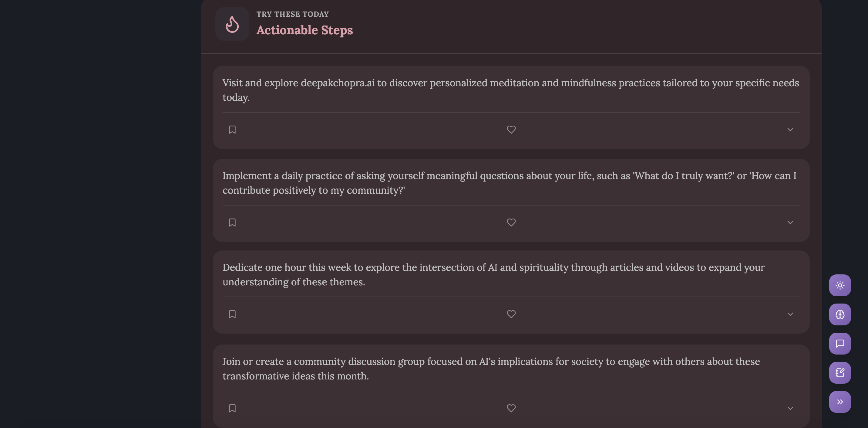Expand the AI and spirituality step card
The width and height of the screenshot is (868, 428).
pyautogui.click(x=790, y=314)
